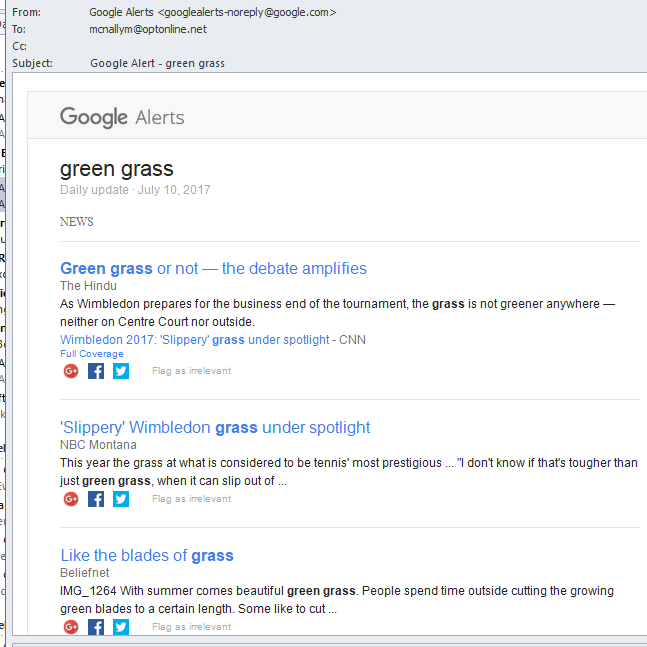
Task: Share NBC Montana article on Facebook
Action: (x=96, y=499)
